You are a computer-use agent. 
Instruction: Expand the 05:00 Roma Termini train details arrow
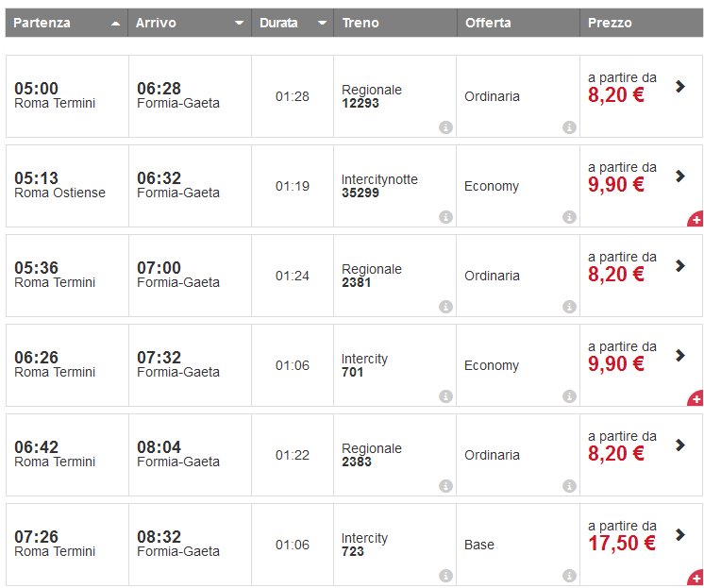(x=680, y=86)
